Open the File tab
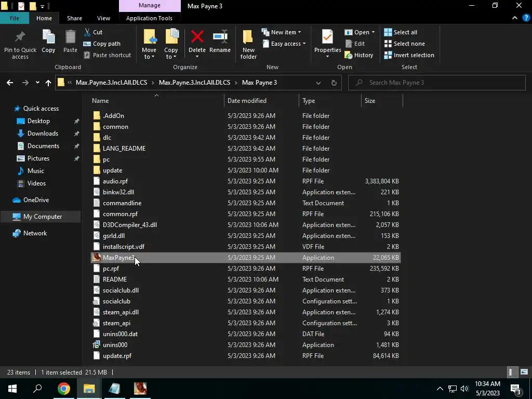Viewport: 532px width, 399px height. coord(14,18)
